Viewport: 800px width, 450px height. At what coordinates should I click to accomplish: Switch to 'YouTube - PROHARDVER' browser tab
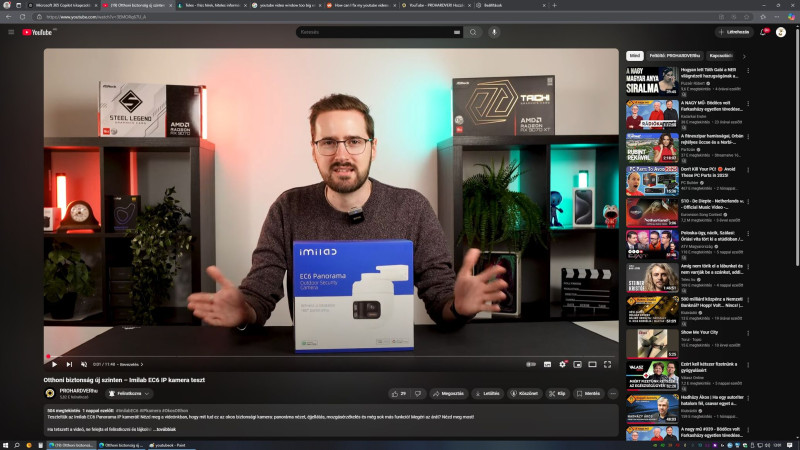coord(436,5)
